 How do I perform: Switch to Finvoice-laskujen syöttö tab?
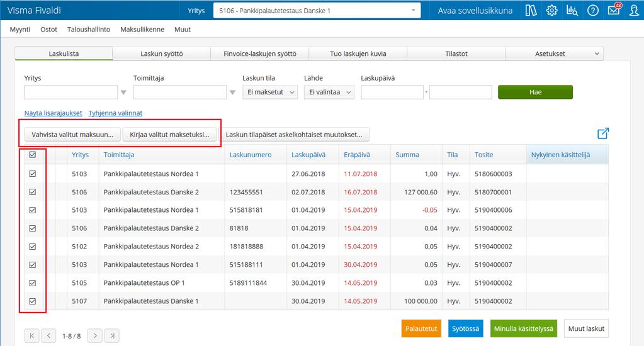(260, 53)
